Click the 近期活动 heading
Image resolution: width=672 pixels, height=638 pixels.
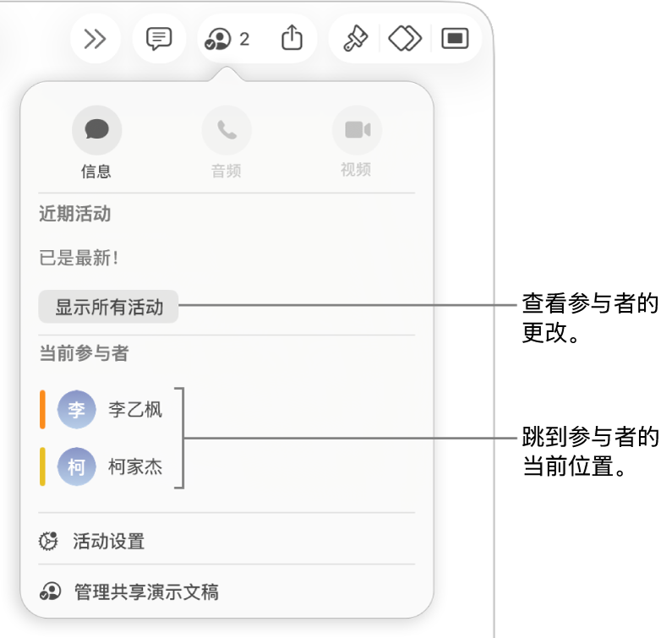click(x=75, y=214)
